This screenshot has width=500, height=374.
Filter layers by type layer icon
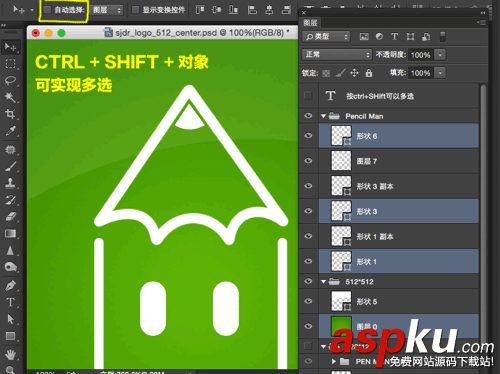[x=395, y=37]
